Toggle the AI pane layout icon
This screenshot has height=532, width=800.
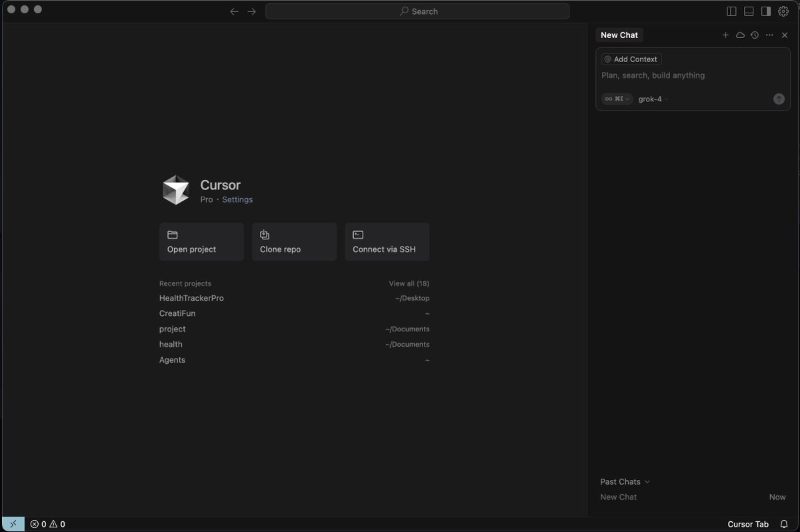tap(766, 11)
